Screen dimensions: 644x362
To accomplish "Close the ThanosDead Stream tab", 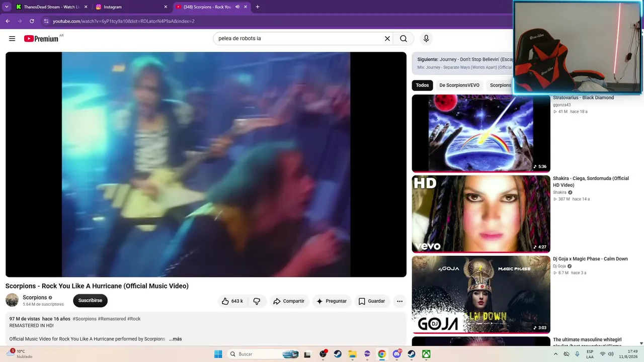I will (x=86, y=7).
